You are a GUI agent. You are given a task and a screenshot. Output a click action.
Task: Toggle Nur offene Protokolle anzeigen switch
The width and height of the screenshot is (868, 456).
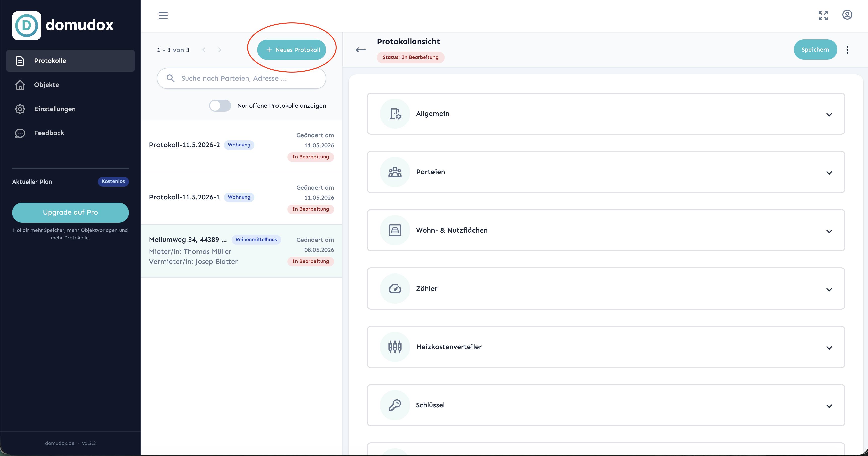click(x=220, y=106)
